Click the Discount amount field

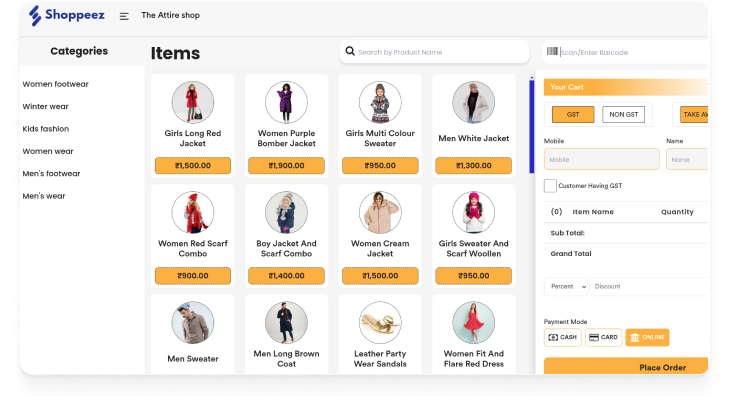pyautogui.click(x=649, y=287)
